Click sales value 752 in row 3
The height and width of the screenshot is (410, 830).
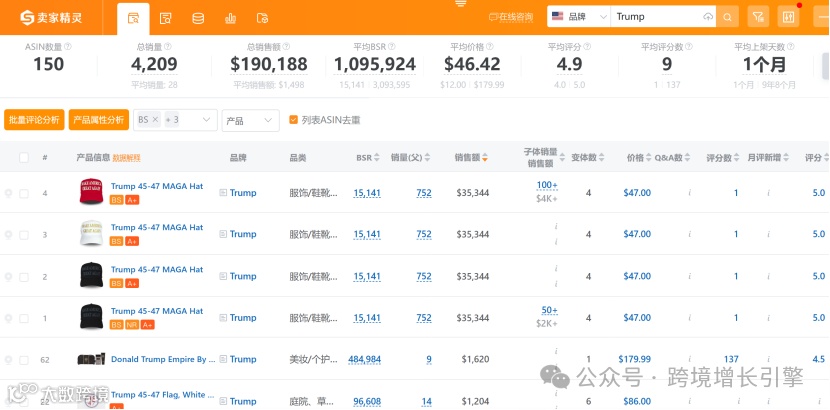click(x=424, y=234)
